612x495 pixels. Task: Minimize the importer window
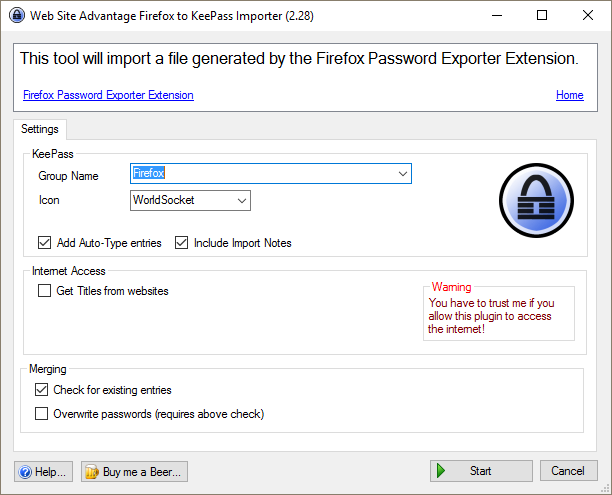(x=497, y=15)
